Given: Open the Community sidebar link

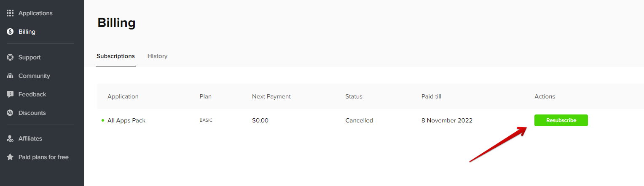Looking at the screenshot, I should 34,76.
